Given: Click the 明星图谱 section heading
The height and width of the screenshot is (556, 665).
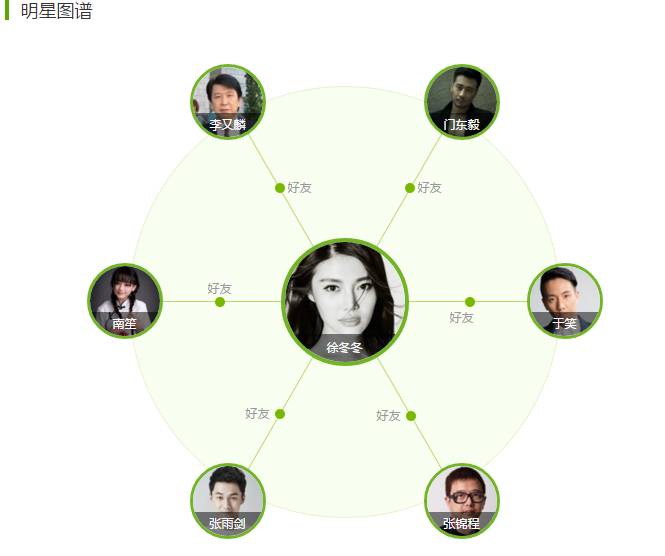Looking at the screenshot, I should click(56, 10).
